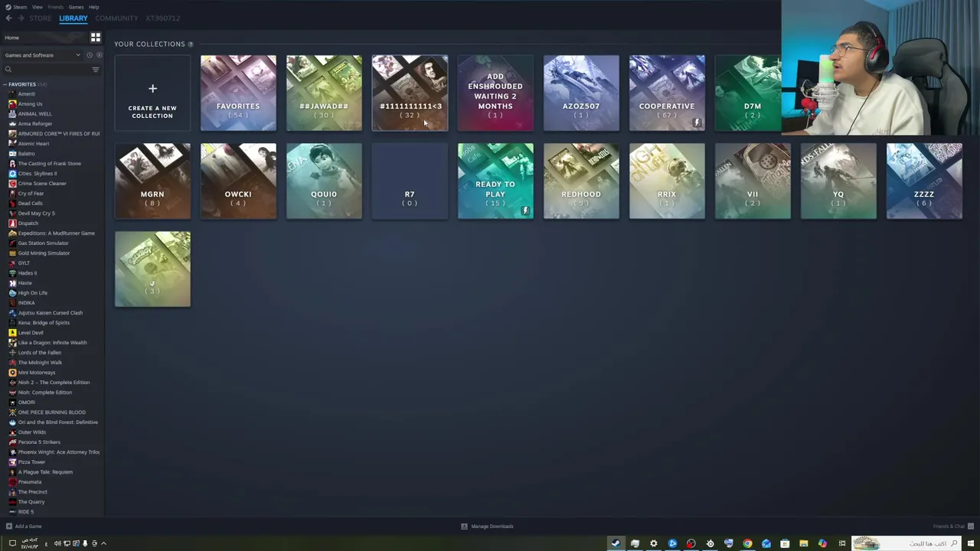Go forward with the forward arrow
Screen dimensions: 980x551
(x=21, y=18)
